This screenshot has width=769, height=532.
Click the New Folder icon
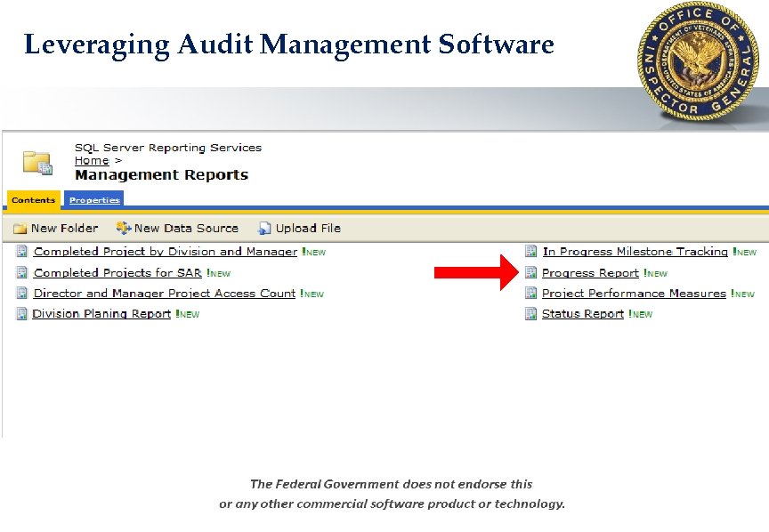point(20,229)
